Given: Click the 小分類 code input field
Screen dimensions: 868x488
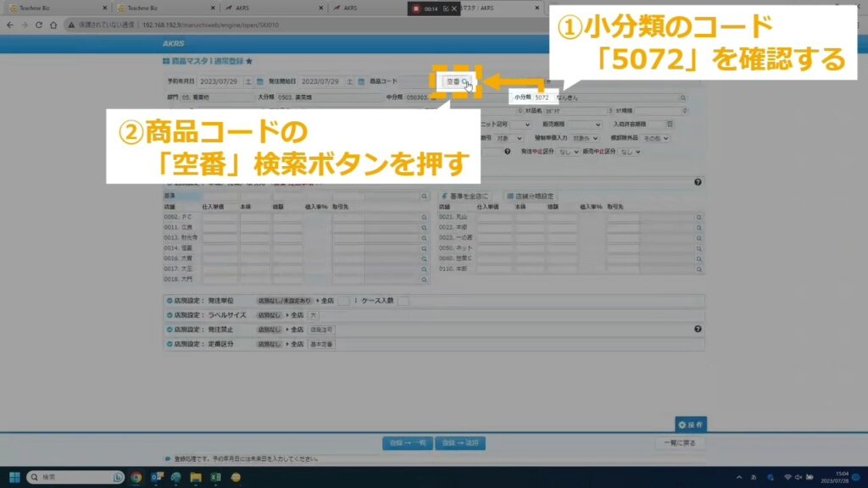Looking at the screenshot, I should pos(537,98).
